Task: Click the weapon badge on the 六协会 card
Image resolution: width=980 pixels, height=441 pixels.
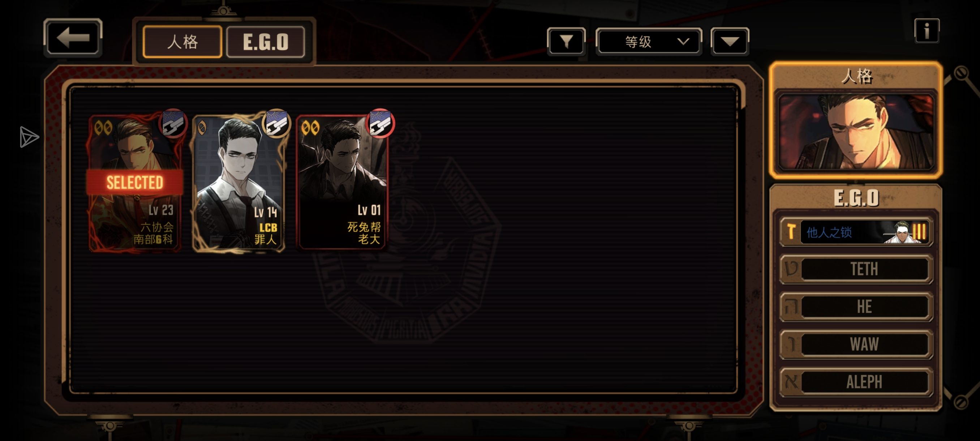Action: coord(173,123)
